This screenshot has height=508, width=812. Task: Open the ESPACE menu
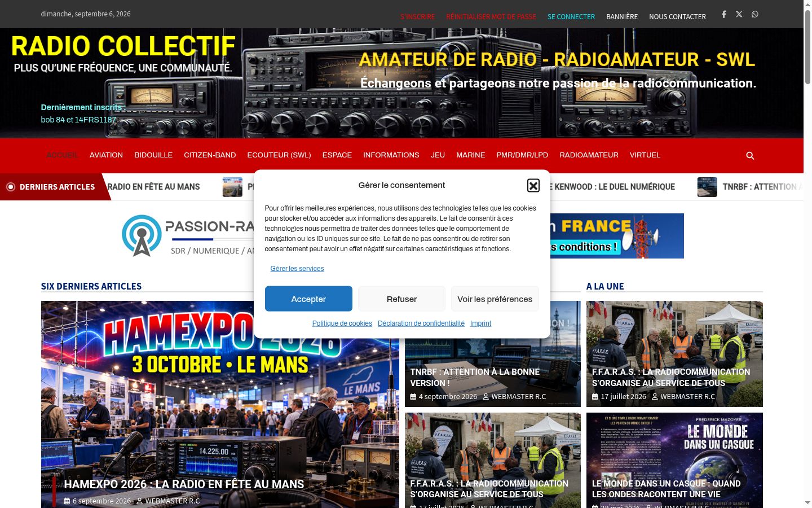337,155
